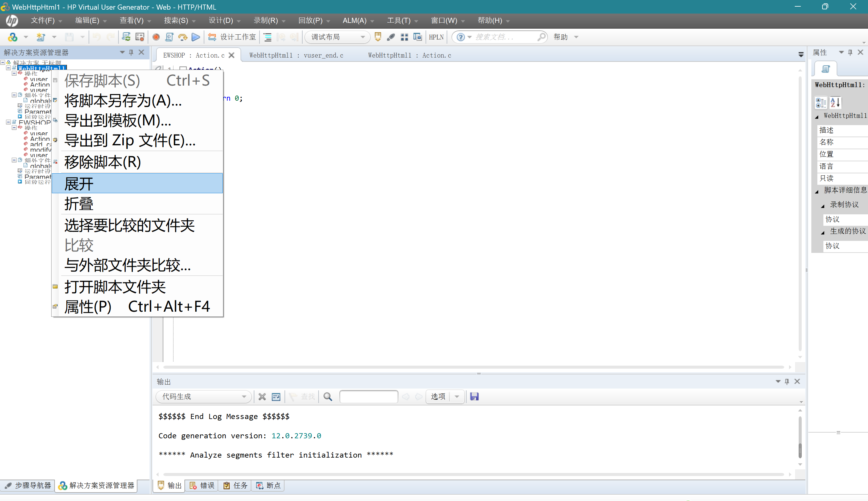
Task: Collapse the 生成的协议 properties group
Action: point(823,232)
